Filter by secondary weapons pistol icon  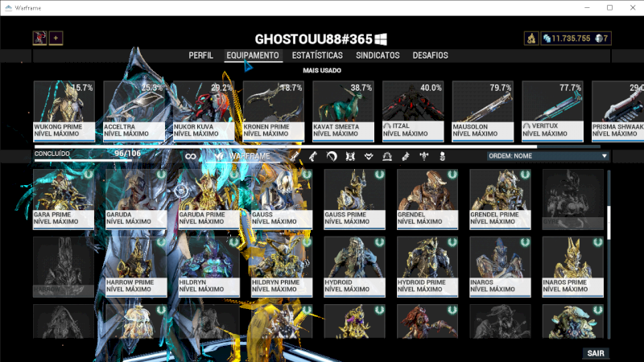coord(313,156)
